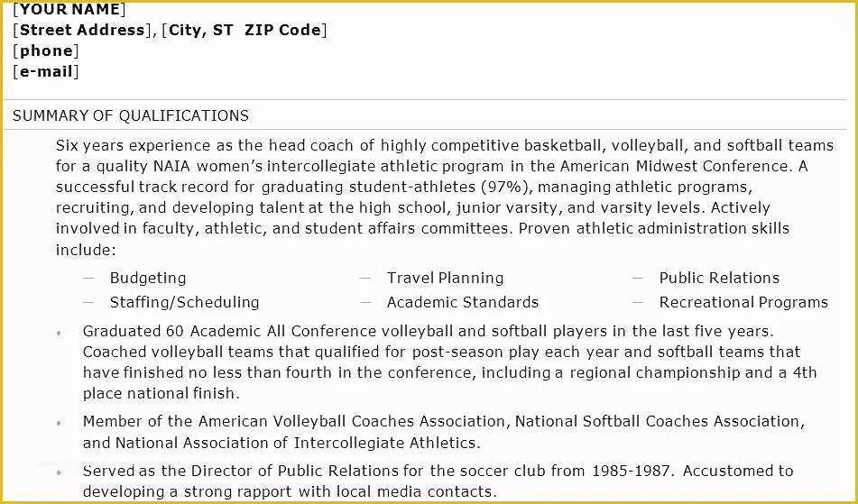Click bullet beside 'Served as the Director' paragraph
858x504 pixels.
point(59,472)
